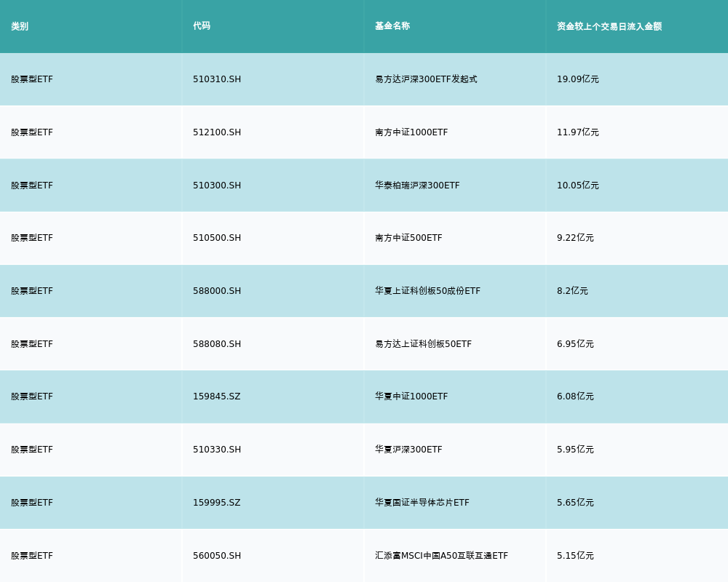Click 股票型ETF in the 588080.SH row
This screenshot has width=728, height=582.
32,344
